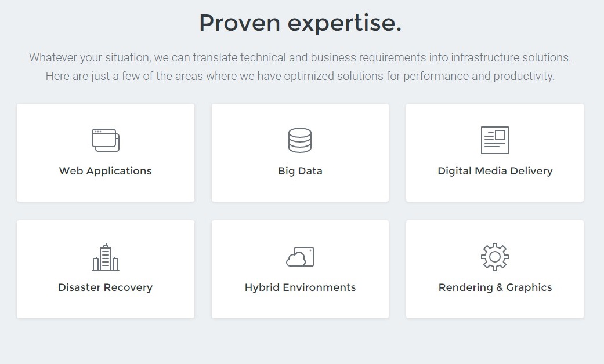This screenshot has width=604, height=364.
Task: Click the "Whatever your situation" description line
Action: point(300,58)
